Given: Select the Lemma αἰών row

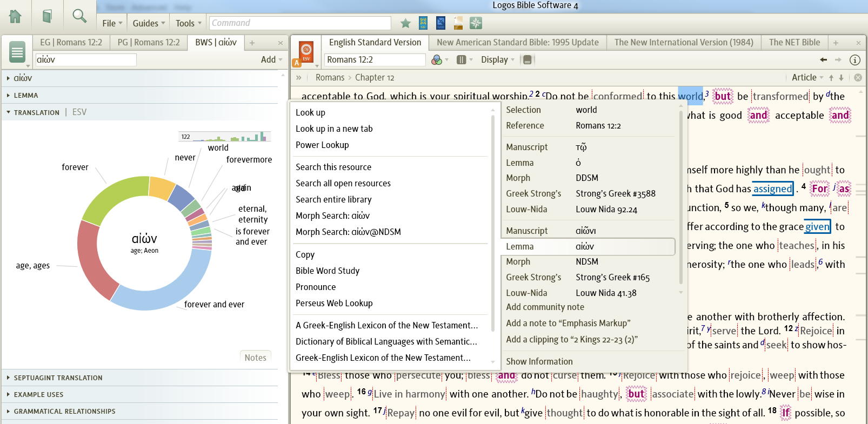Looking at the screenshot, I should coord(589,247).
